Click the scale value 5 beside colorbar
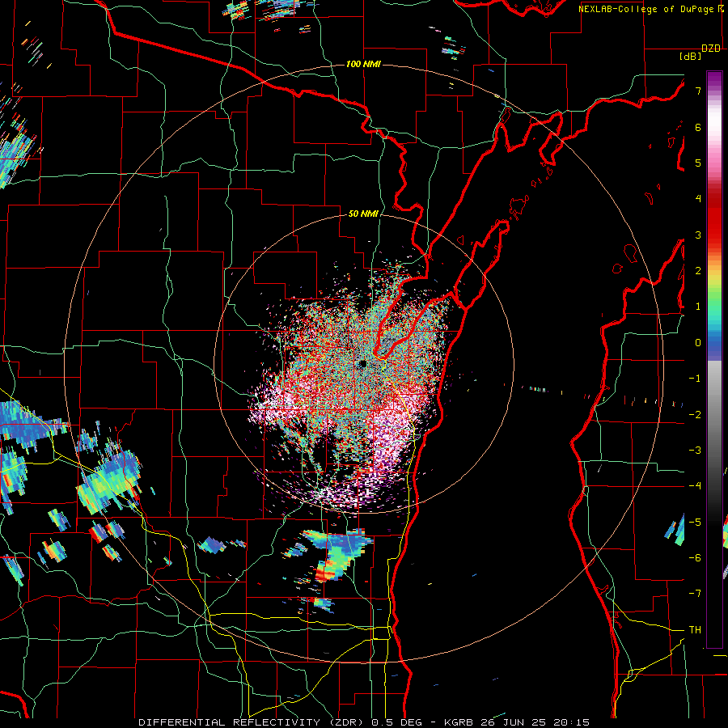 (698, 163)
